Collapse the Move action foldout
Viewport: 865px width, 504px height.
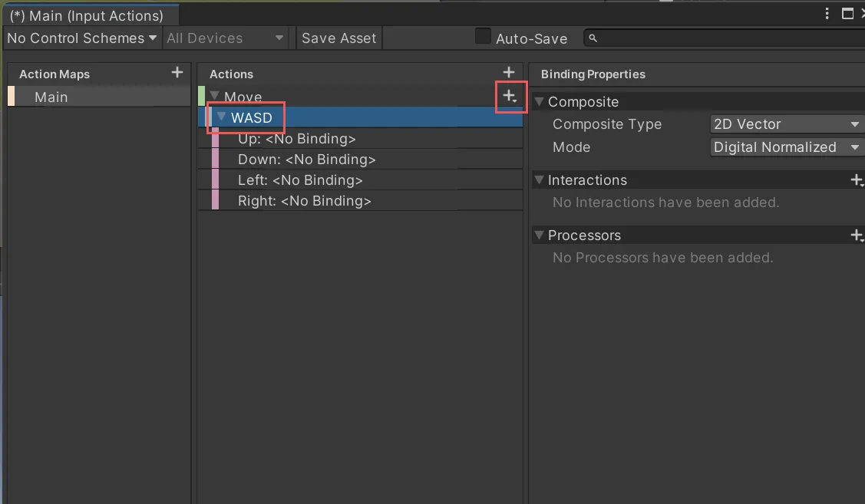coord(215,97)
